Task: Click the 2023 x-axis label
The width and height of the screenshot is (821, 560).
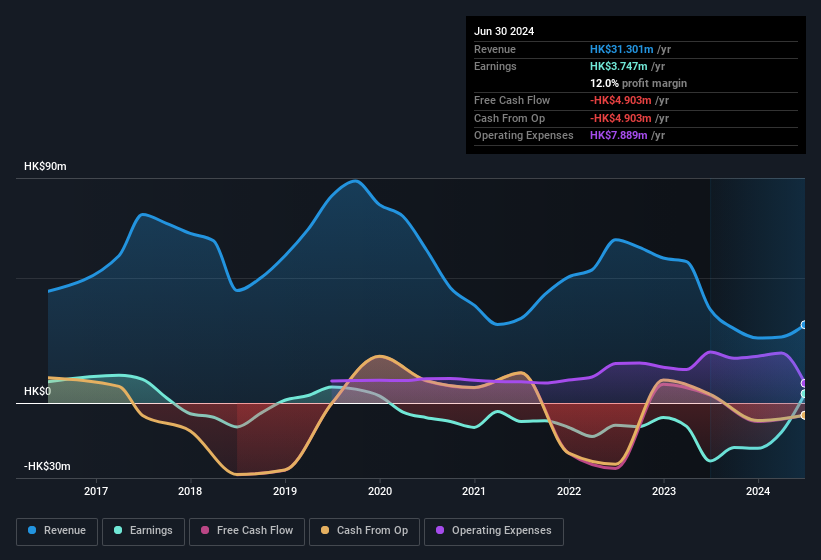Action: coord(663,491)
